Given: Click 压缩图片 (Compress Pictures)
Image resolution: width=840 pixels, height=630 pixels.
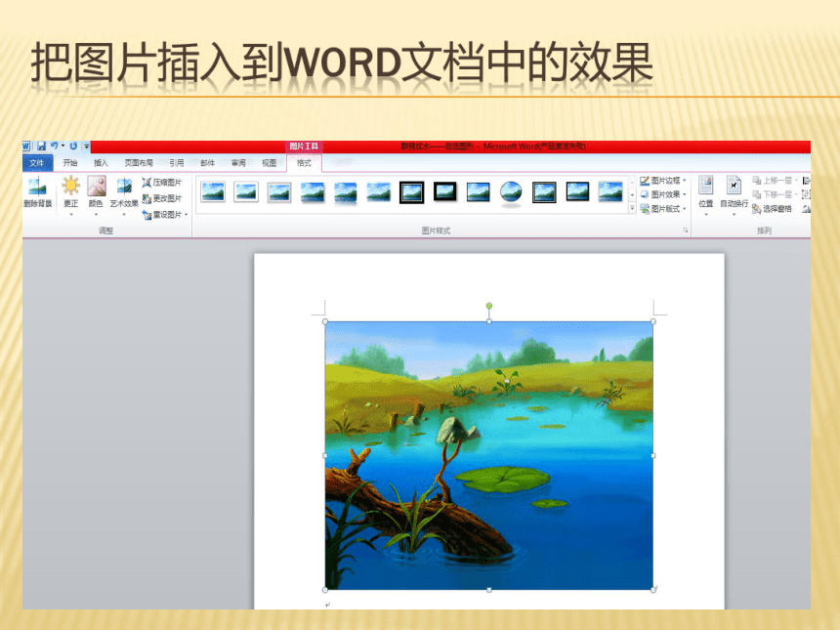Looking at the screenshot, I should pos(162,182).
